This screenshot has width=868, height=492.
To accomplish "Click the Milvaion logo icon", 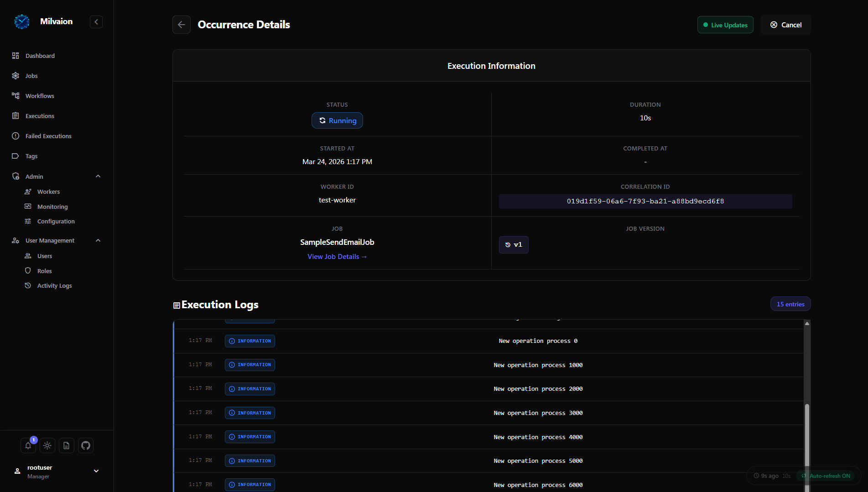I will [x=22, y=21].
